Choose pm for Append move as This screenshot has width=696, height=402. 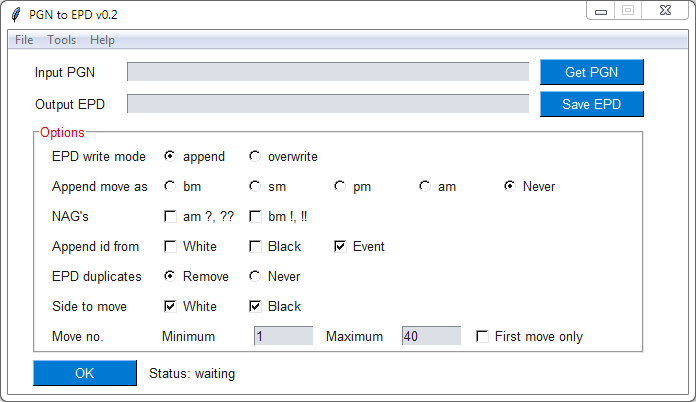(340, 186)
